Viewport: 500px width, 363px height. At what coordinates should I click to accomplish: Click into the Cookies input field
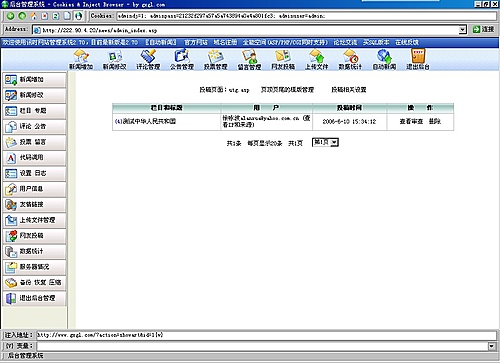coord(307,16)
